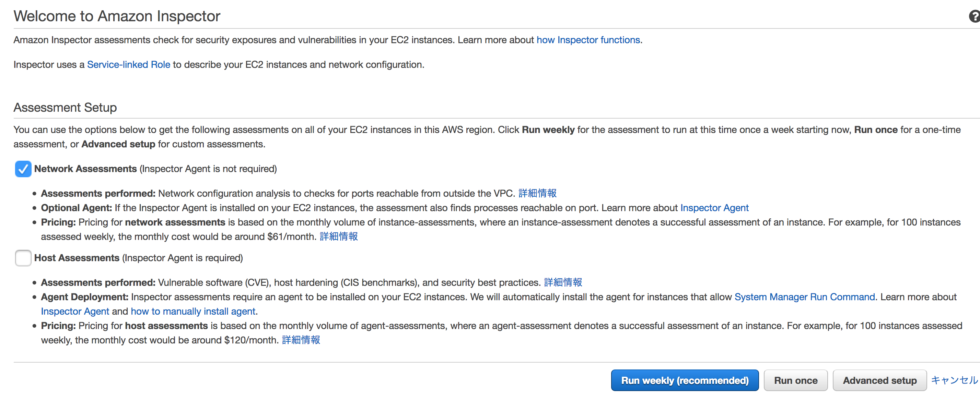Open 詳細情報 link after security best practices
This screenshot has width=980, height=401.
[x=563, y=282]
